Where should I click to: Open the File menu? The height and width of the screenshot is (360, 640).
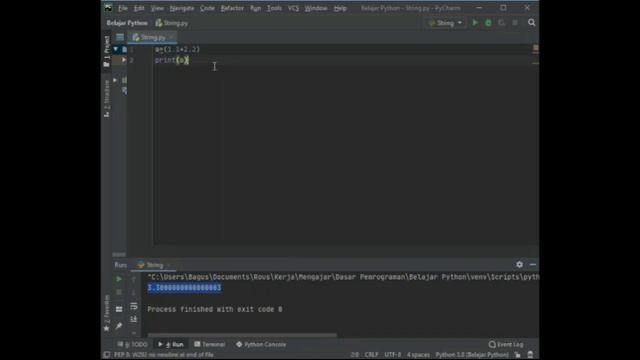click(x=122, y=8)
